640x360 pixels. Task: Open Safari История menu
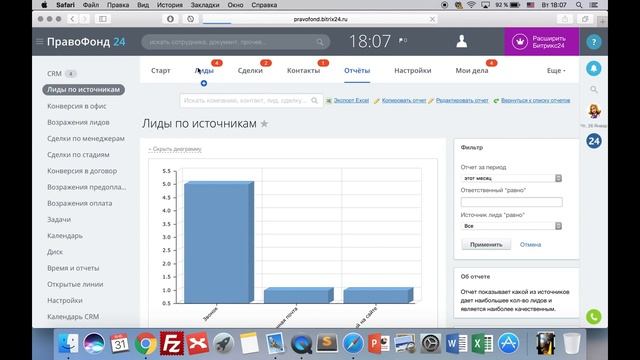tap(170, 5)
